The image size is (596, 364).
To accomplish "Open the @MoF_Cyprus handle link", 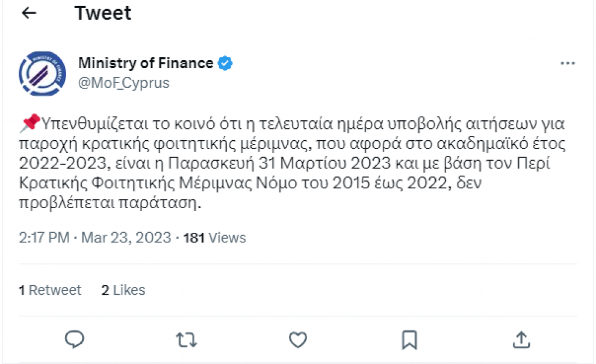I will [124, 83].
